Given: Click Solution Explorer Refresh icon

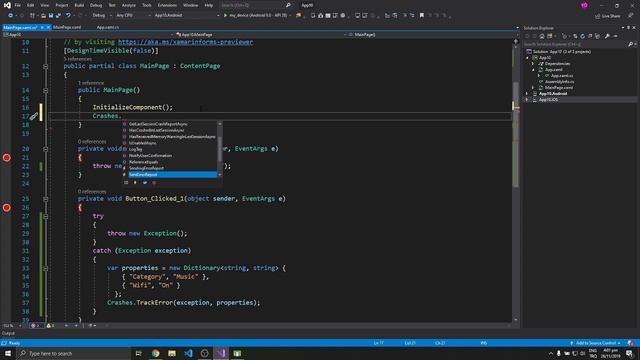Looking at the screenshot, I should (582, 36).
